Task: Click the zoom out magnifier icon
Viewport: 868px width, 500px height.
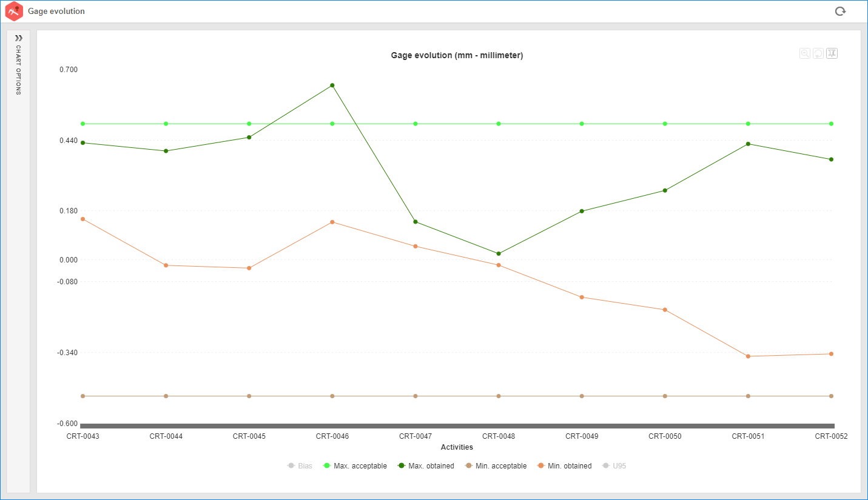Action: 805,53
